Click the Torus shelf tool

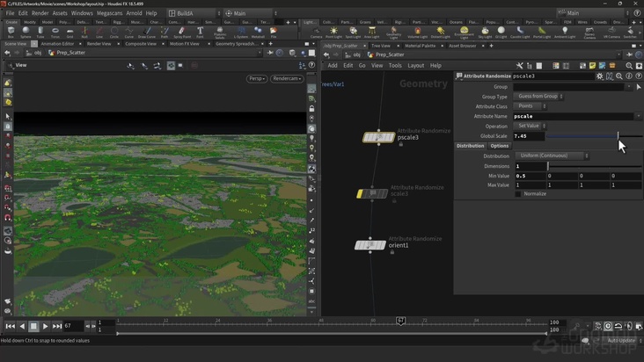[55, 32]
